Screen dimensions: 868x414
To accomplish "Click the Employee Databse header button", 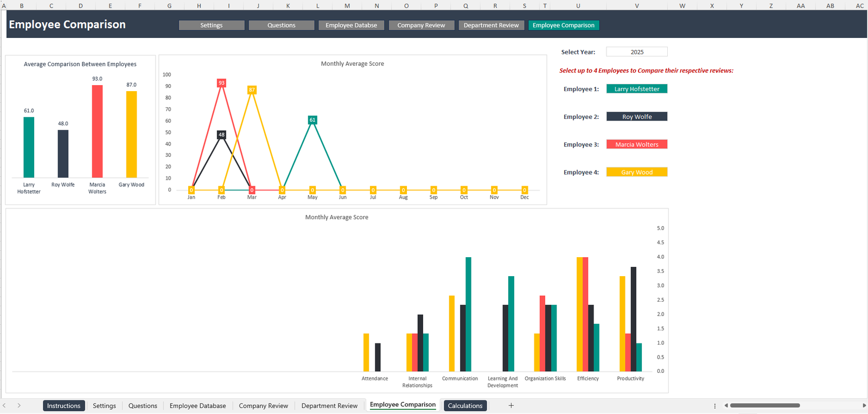I will pos(351,26).
